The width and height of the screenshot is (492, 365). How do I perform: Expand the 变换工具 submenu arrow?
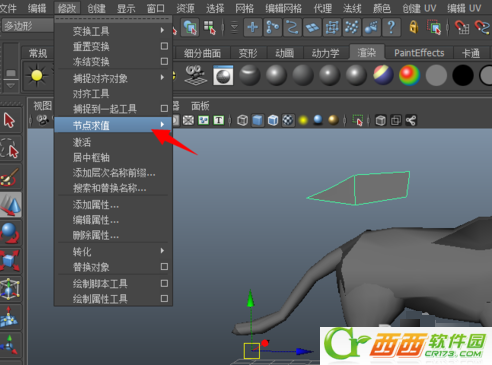162,30
